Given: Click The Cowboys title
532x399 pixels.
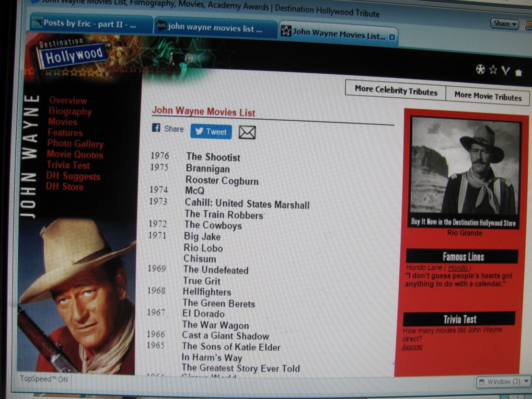Looking at the screenshot, I should coord(213,225).
